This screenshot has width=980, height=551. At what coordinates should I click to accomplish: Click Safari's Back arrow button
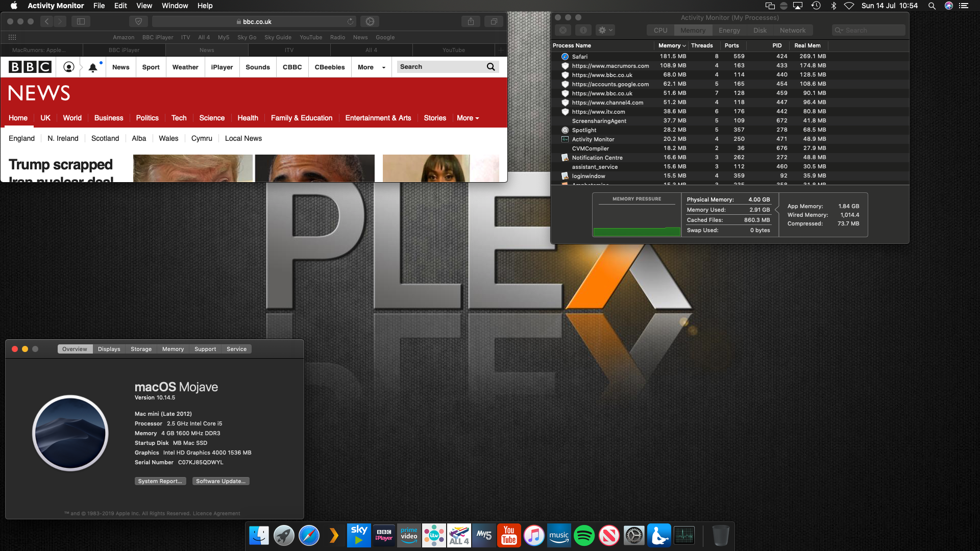pyautogui.click(x=46, y=21)
